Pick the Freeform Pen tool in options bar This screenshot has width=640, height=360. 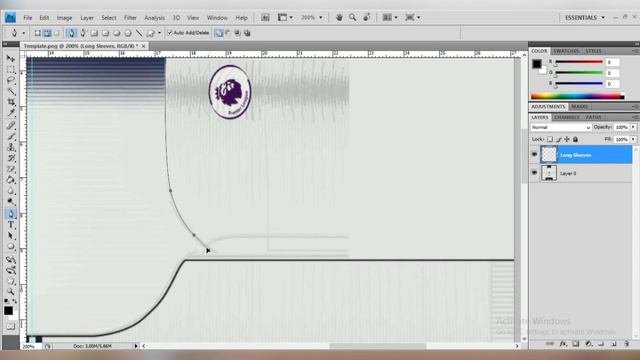pos(83,33)
